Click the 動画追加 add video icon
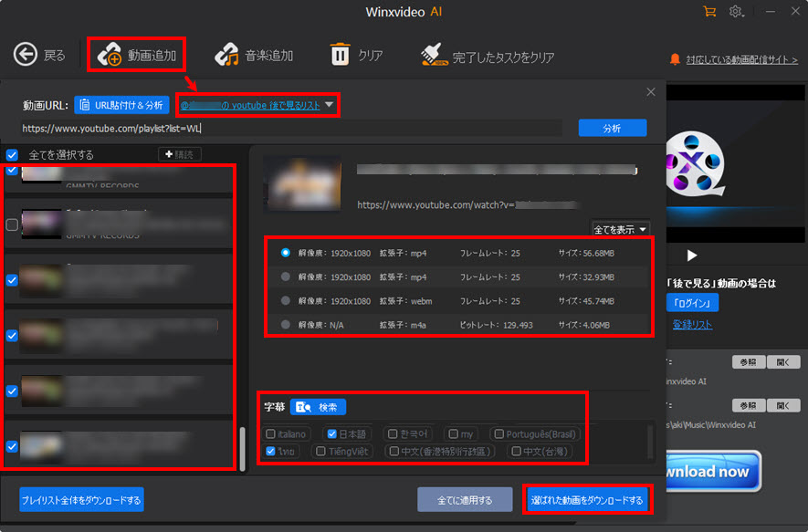808x532 pixels. coord(110,55)
